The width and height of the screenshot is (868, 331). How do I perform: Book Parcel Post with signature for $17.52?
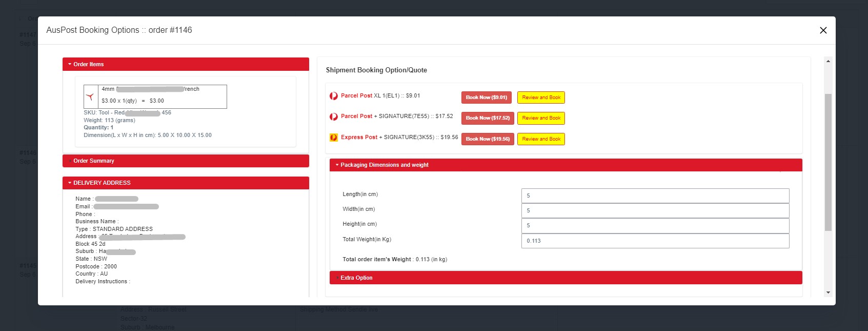tap(488, 118)
